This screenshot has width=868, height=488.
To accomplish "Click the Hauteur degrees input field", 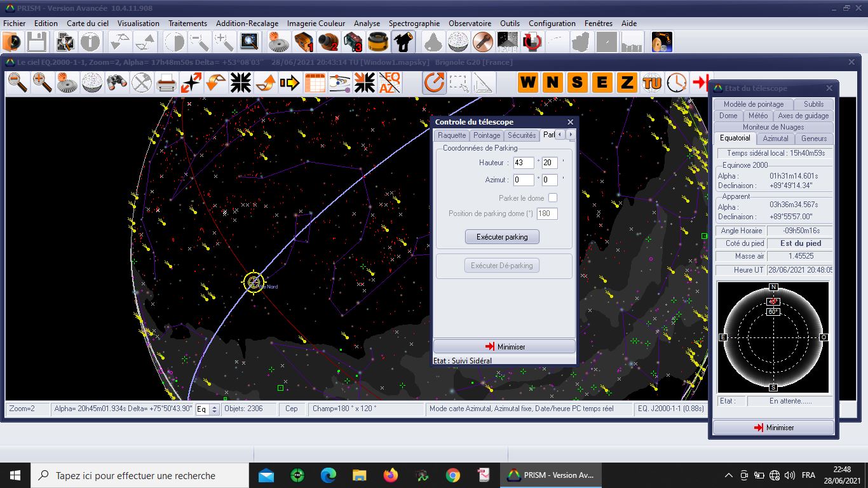I will 524,163.
